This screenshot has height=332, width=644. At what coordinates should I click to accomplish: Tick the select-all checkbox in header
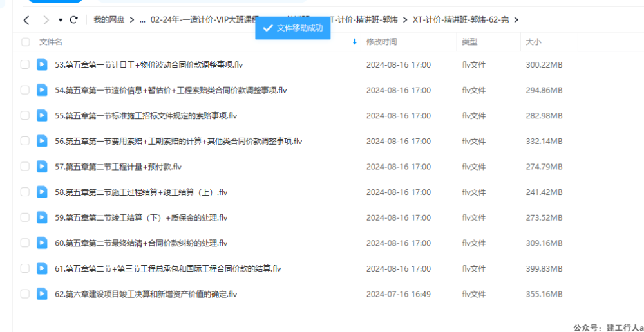(x=26, y=42)
